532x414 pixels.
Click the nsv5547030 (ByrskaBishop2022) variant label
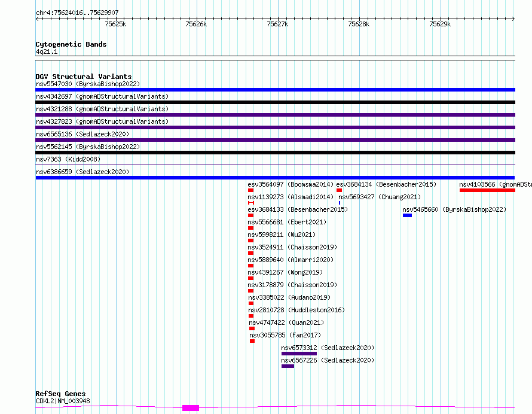click(88, 84)
